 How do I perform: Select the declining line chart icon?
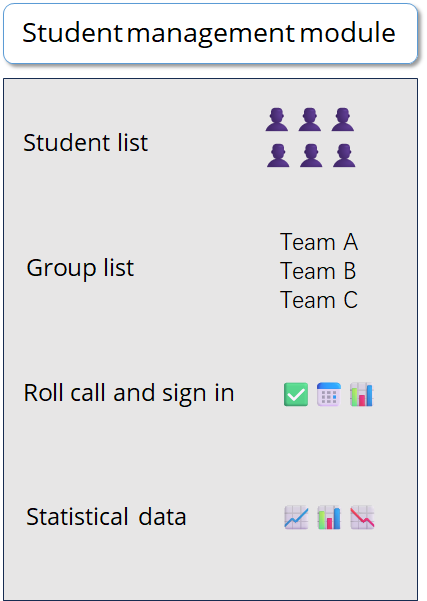click(362, 517)
